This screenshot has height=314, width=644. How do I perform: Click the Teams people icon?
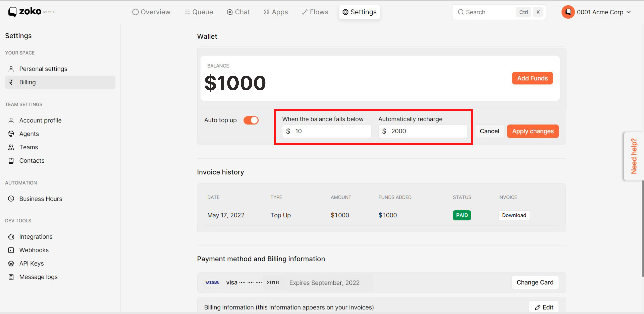coord(11,147)
